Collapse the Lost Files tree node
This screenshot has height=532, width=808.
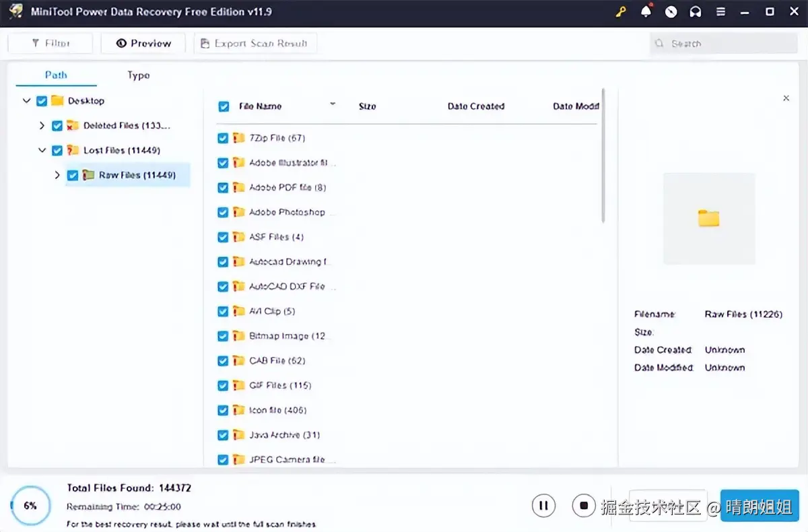click(42, 150)
